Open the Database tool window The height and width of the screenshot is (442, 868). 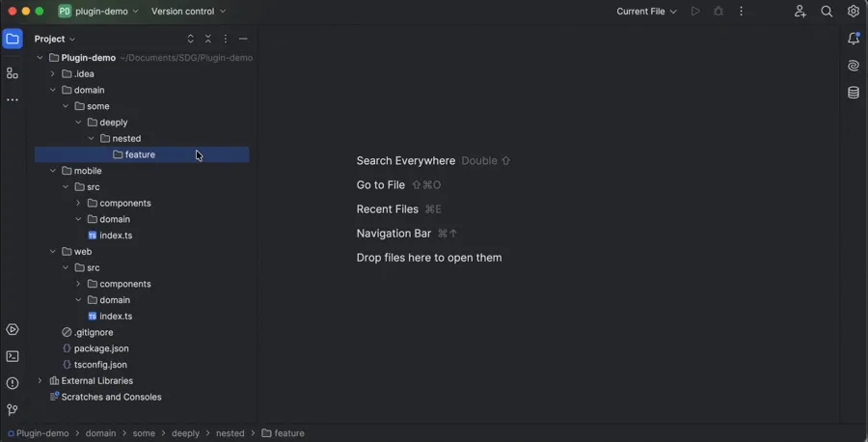coord(854,93)
